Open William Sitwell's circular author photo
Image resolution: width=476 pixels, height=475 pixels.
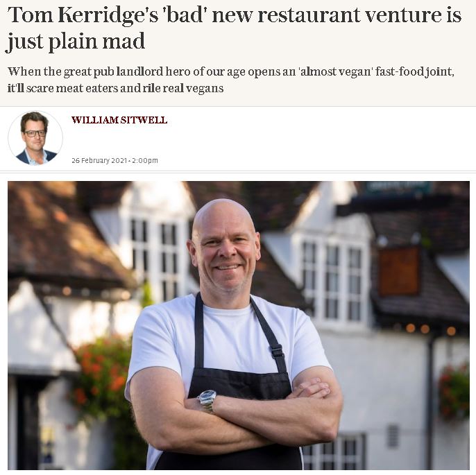35,138
